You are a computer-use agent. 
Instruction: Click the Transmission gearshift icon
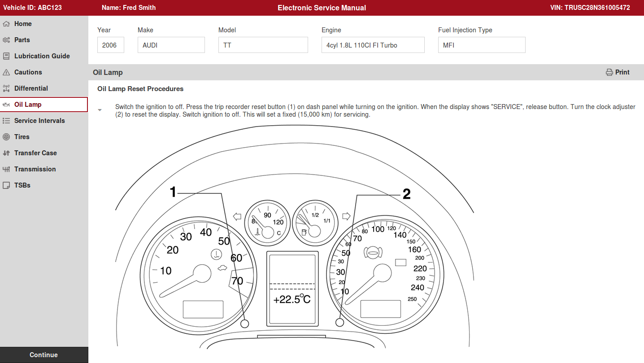[x=6, y=169]
